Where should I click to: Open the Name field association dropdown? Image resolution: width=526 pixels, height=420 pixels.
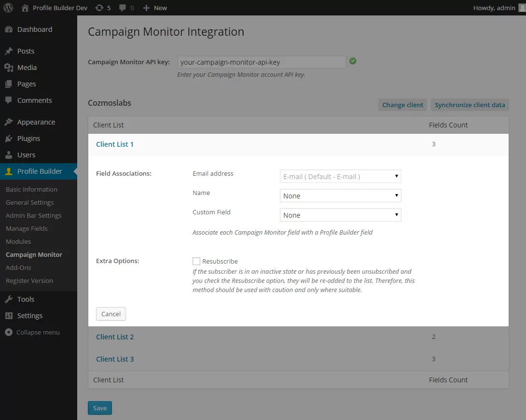341,196
